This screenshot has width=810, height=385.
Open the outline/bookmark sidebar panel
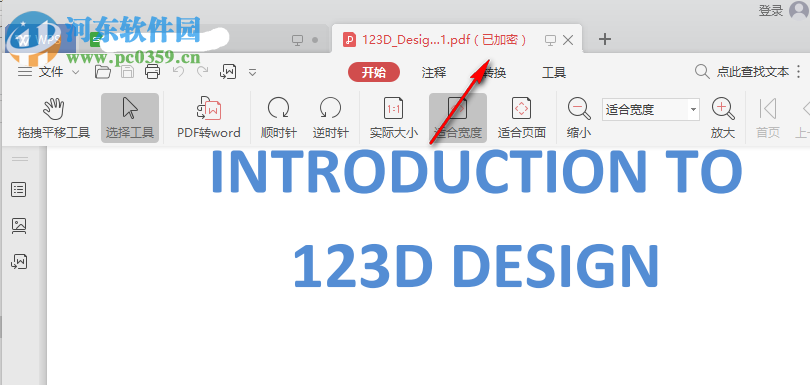[19, 190]
